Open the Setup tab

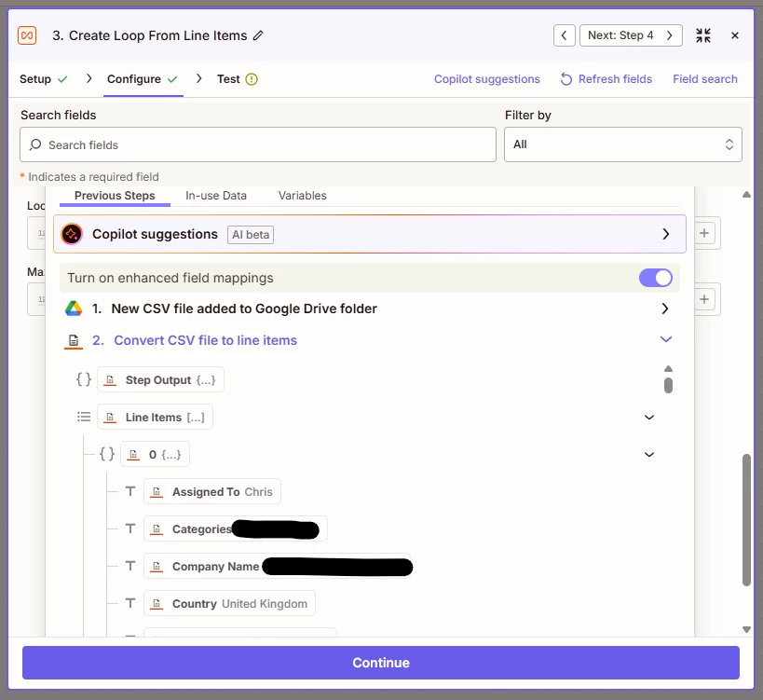click(x=43, y=79)
